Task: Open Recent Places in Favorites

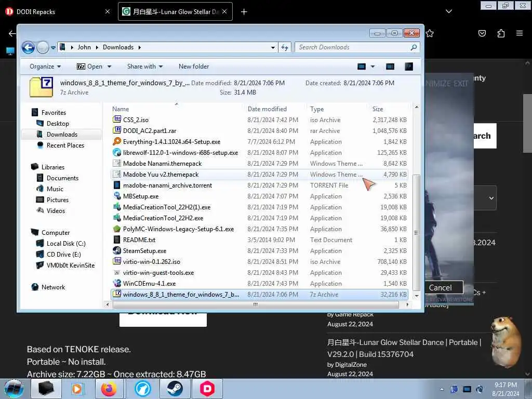Action: (x=65, y=145)
